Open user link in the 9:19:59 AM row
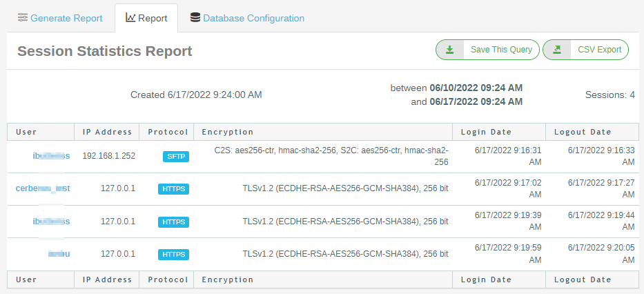The height and width of the screenshot is (294, 644). click(59, 254)
